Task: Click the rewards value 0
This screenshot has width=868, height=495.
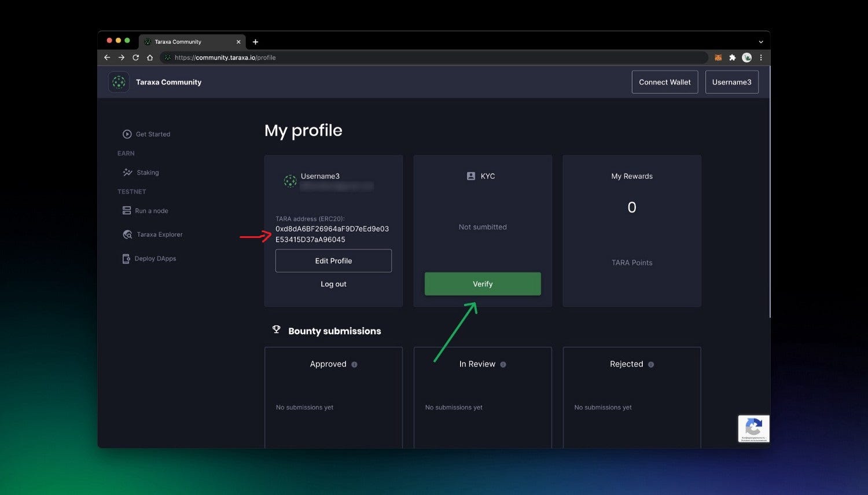Action: (632, 207)
